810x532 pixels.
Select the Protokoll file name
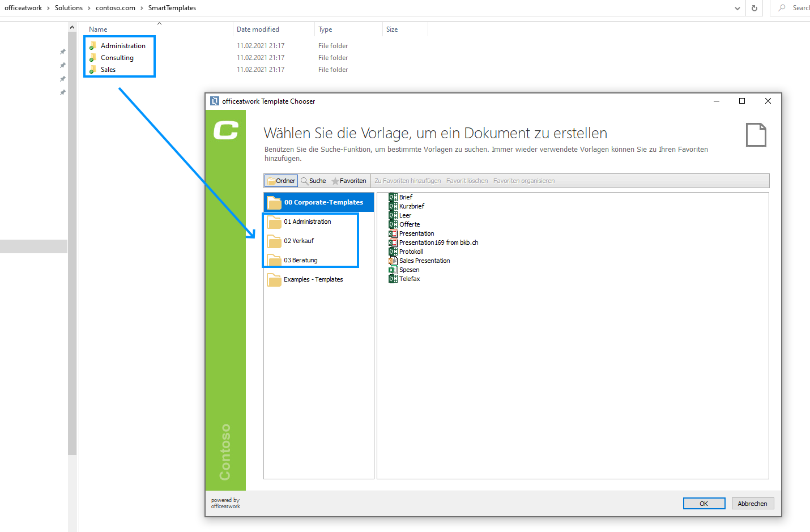tap(411, 252)
